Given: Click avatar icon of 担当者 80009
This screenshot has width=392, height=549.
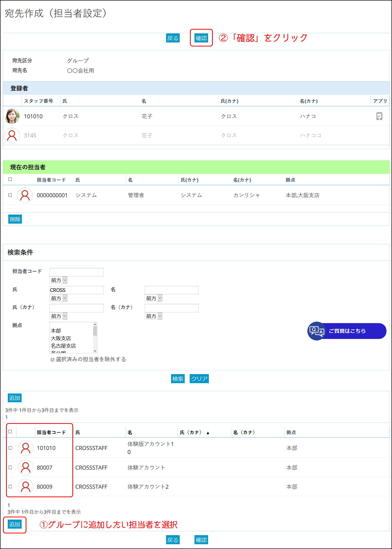Looking at the screenshot, I should pos(26,487).
